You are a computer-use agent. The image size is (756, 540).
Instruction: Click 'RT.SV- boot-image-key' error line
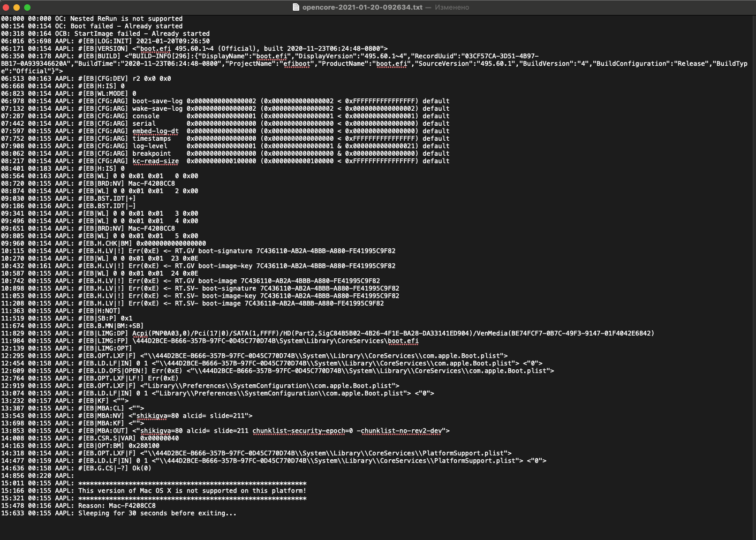point(200,296)
